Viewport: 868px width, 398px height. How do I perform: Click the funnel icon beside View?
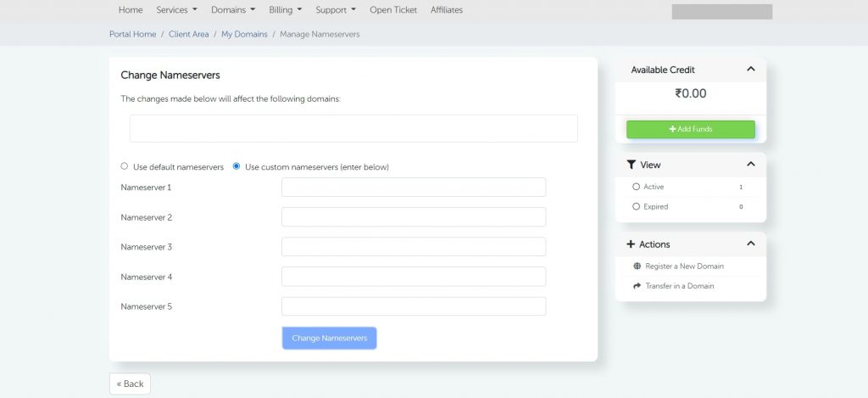click(631, 165)
